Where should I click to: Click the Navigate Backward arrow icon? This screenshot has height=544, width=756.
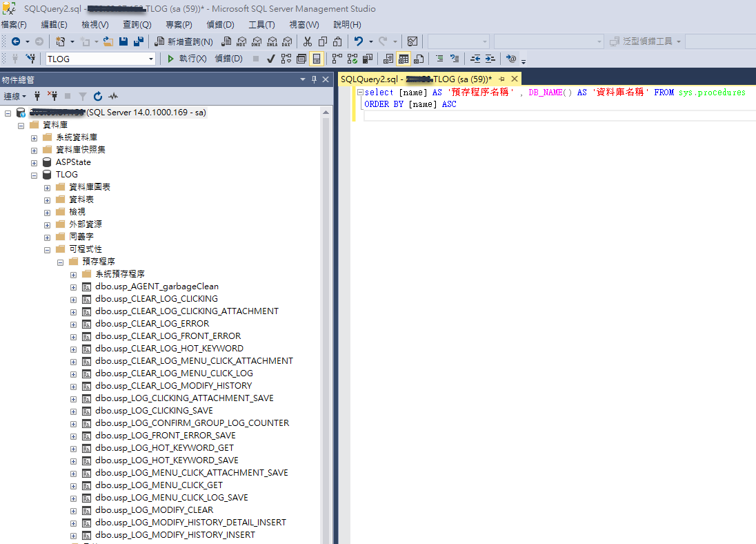coord(15,41)
